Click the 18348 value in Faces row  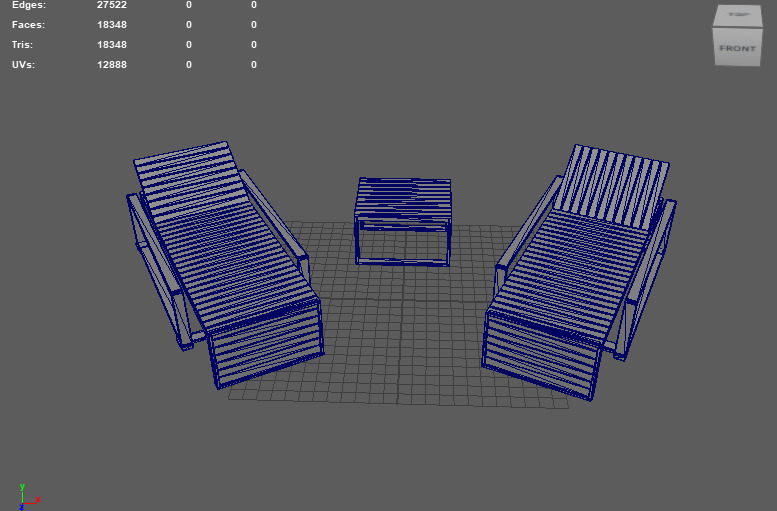pos(112,25)
